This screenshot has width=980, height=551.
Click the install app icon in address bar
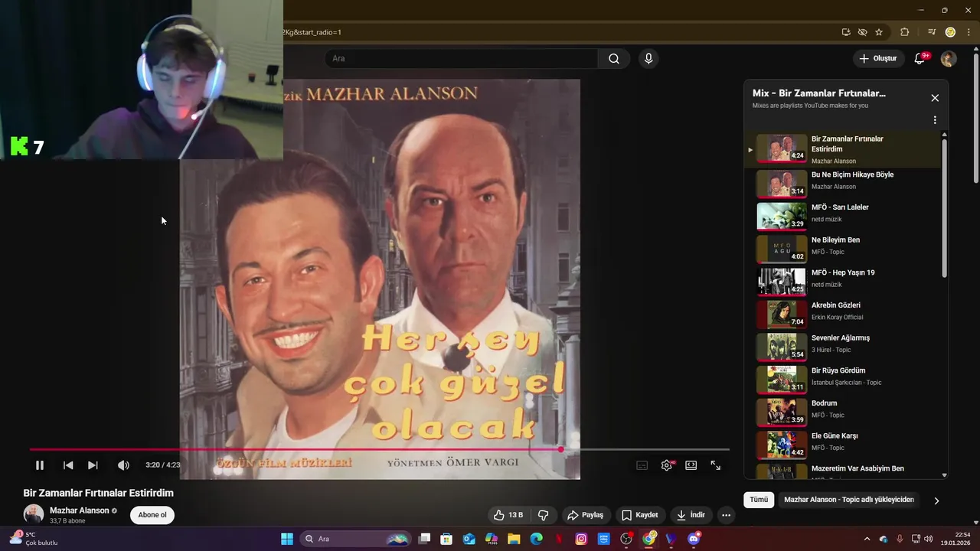point(846,32)
